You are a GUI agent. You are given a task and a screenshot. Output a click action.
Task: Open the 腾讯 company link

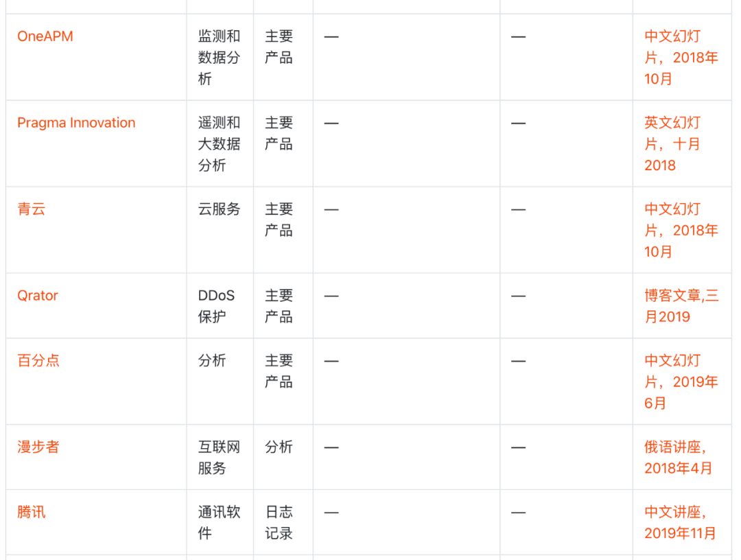pyautogui.click(x=32, y=512)
